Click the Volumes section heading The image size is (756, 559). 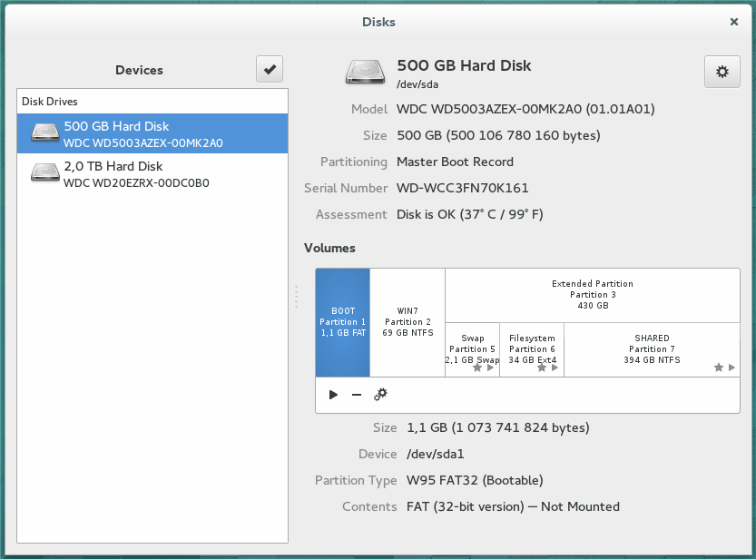click(x=329, y=248)
